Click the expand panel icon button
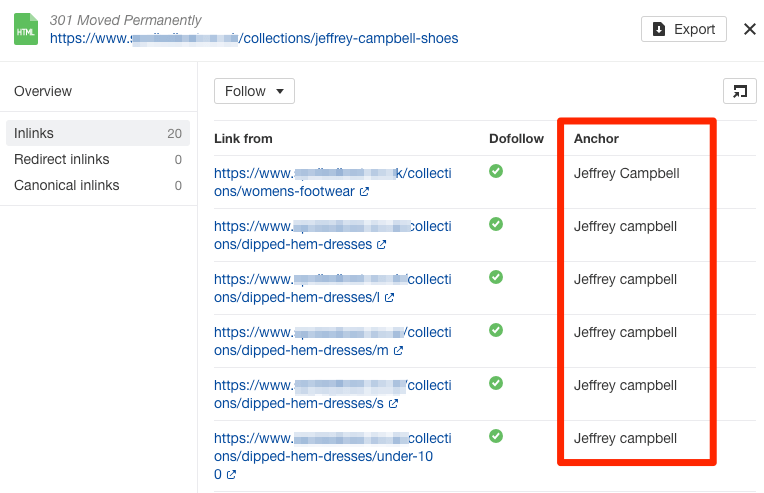The width and height of the screenshot is (764, 493). point(739,91)
